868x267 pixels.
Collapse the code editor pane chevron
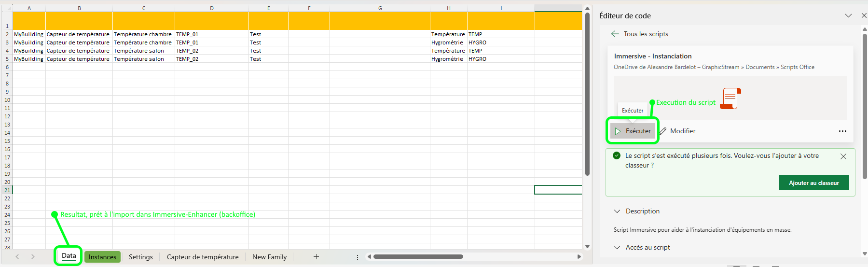(x=848, y=16)
